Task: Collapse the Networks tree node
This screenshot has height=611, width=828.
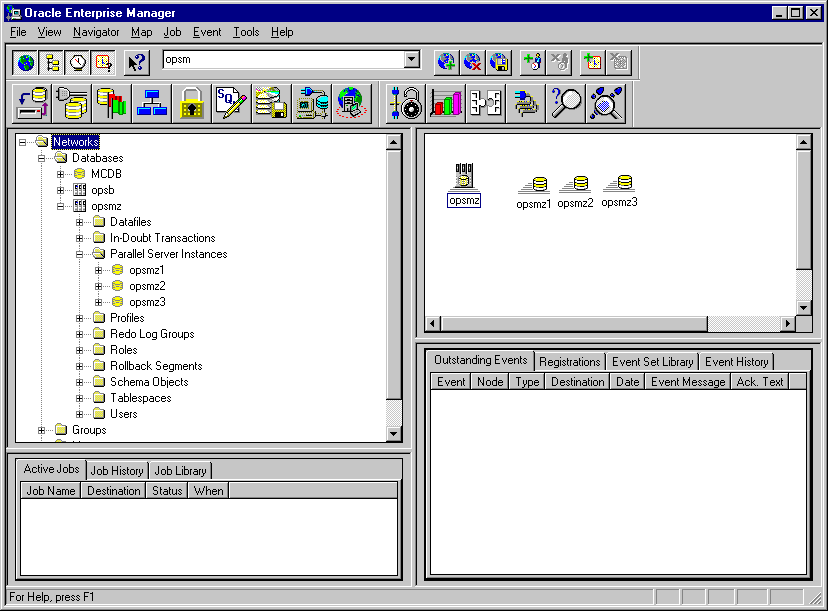Action: tap(22, 142)
